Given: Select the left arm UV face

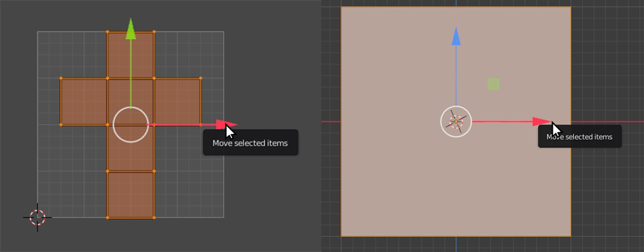Looking at the screenshot, I should click(x=84, y=101).
